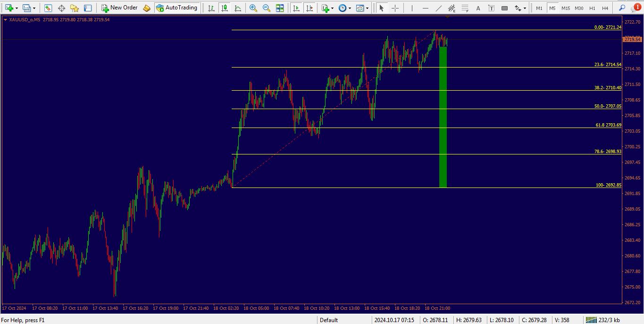Image resolution: width=644 pixels, height=324 pixels.
Task: Select the M15 timeframe tab
Action: pyautogui.click(x=565, y=8)
